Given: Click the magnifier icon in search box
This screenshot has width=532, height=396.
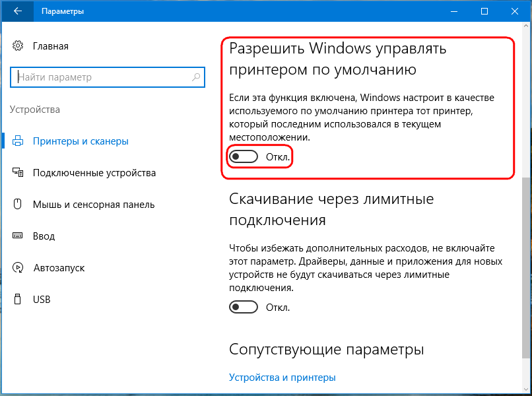Looking at the screenshot, I should click(196, 77).
